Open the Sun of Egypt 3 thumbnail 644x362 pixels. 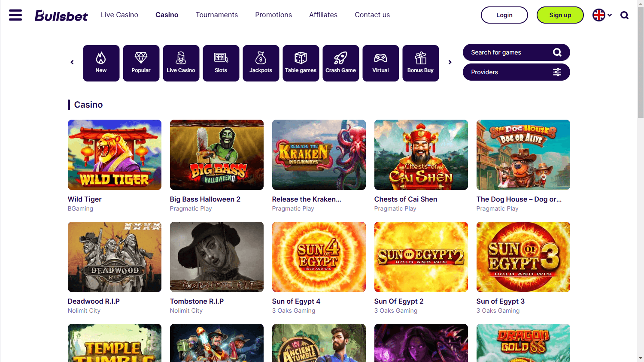[523, 257]
